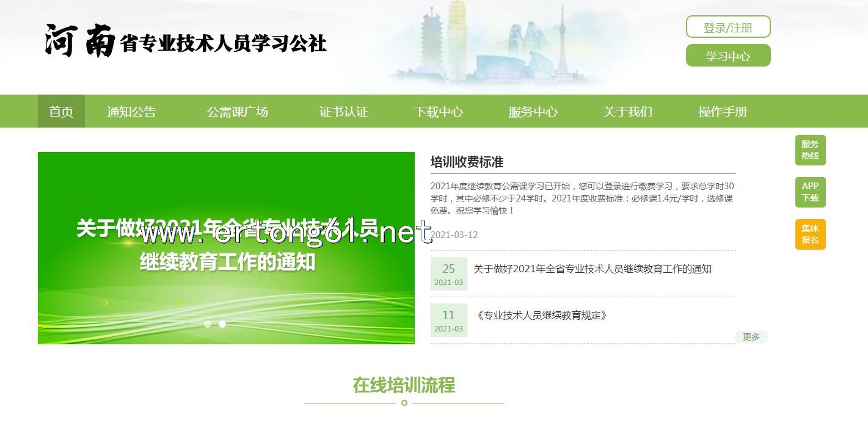Open the 服务中心 menu item
868x423 pixels.
pos(533,112)
